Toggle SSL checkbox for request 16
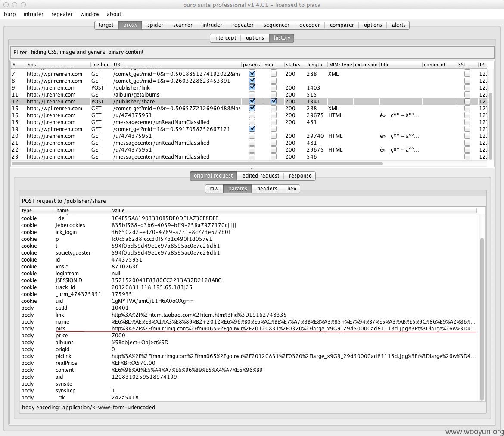 click(467, 115)
